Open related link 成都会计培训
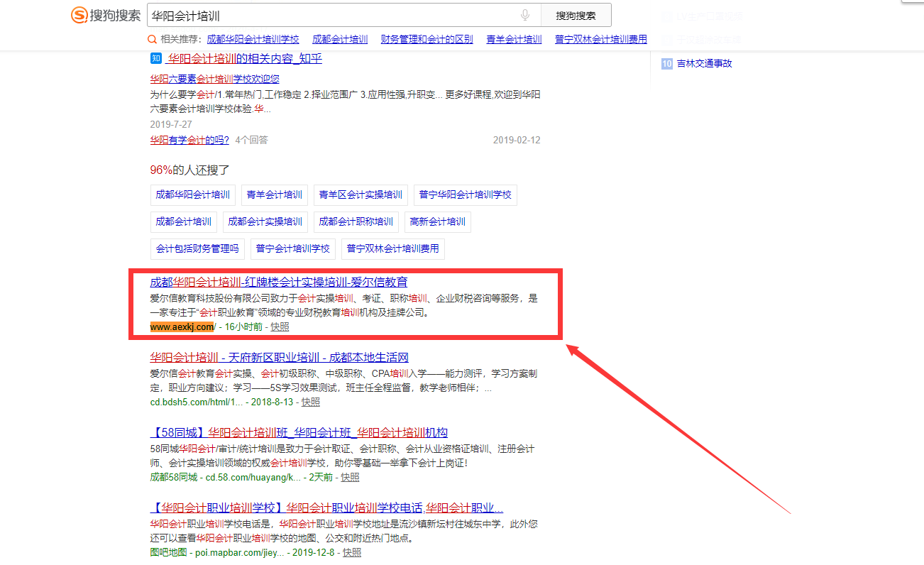Image resolution: width=924 pixels, height=565 pixels. click(340, 40)
